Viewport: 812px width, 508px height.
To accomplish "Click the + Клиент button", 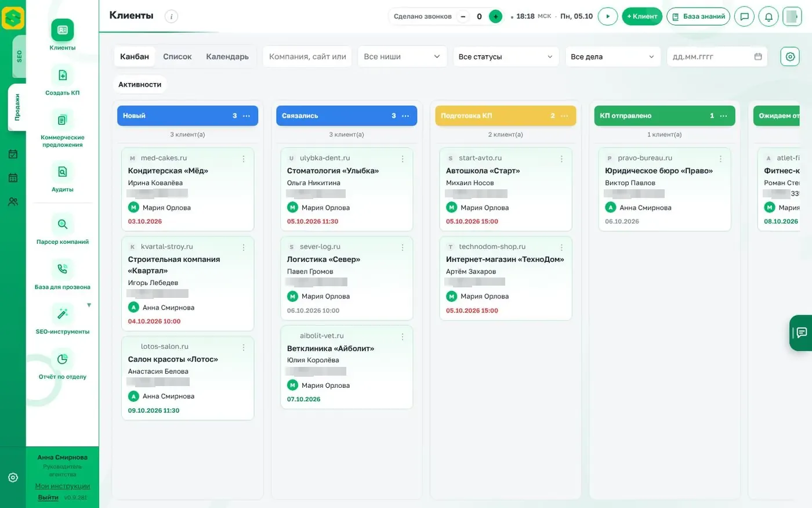I will pos(642,16).
